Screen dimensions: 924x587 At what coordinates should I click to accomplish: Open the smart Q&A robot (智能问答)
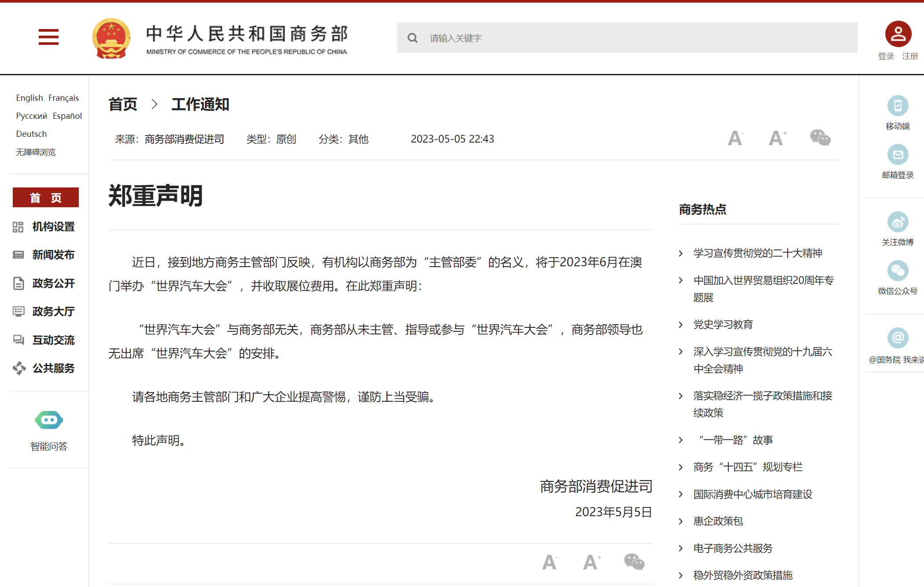pos(49,420)
